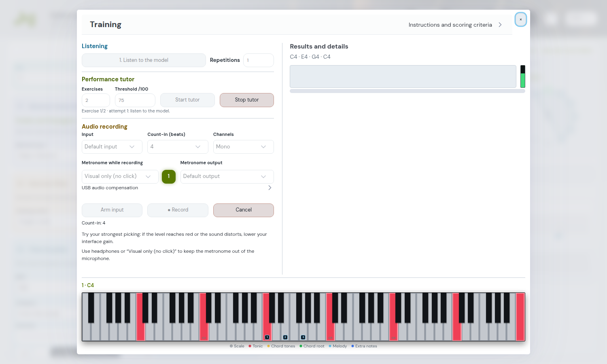Click the Chord tones legend entry
This screenshot has height=364, width=607.
(281, 346)
